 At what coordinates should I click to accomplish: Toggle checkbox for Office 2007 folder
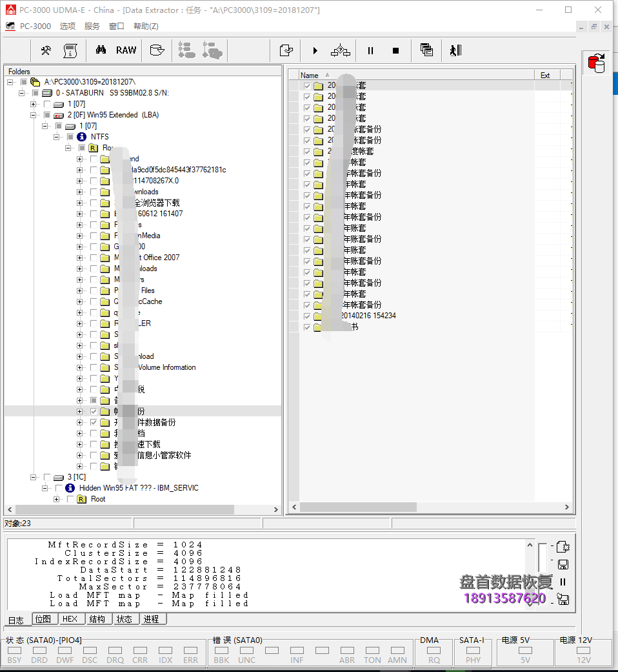[94, 258]
